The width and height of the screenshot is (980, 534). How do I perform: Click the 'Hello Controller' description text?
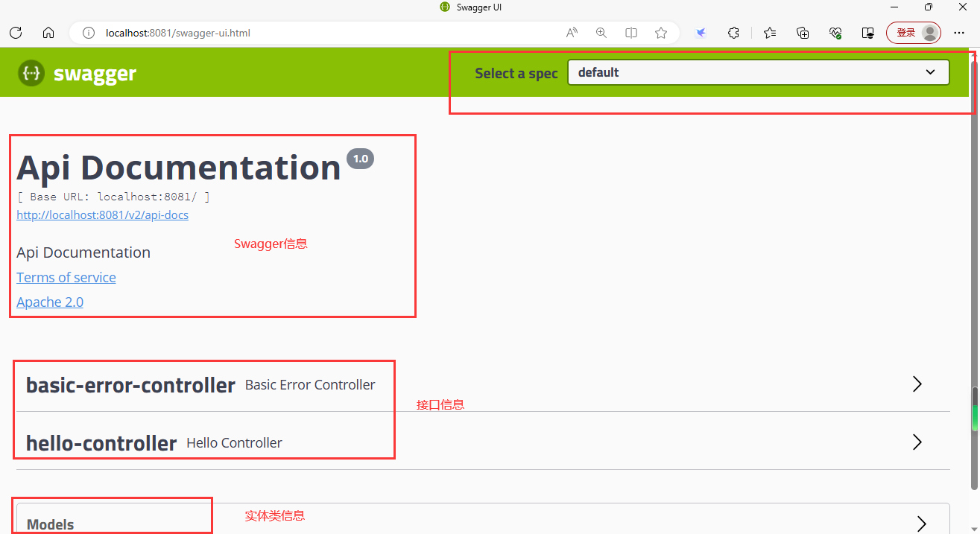tap(234, 443)
